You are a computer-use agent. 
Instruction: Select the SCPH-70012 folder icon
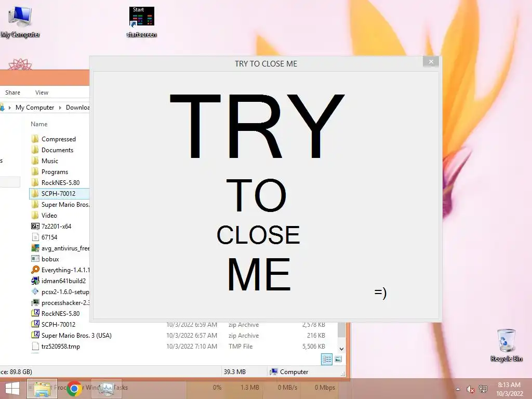pos(35,193)
